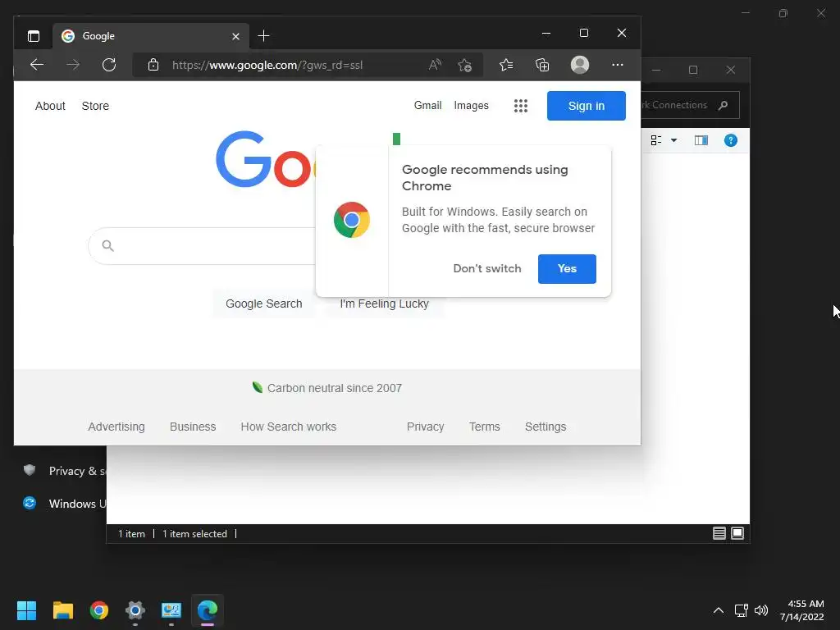Image resolution: width=840 pixels, height=630 pixels.
Task: Click the address bar URL
Action: [x=267, y=66]
